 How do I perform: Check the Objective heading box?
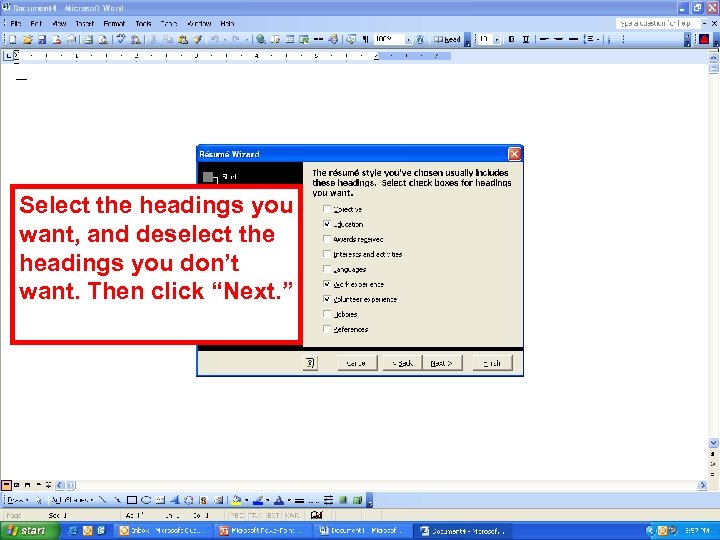coord(326,209)
